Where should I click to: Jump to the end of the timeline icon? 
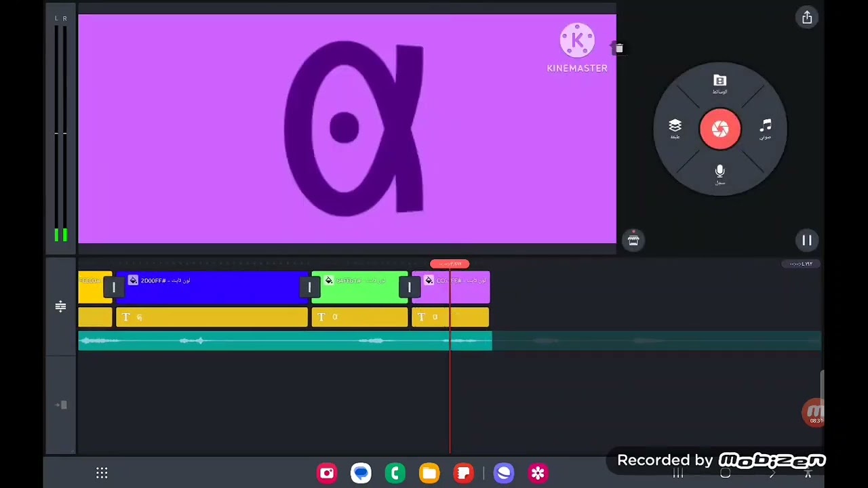pyautogui.click(x=60, y=405)
